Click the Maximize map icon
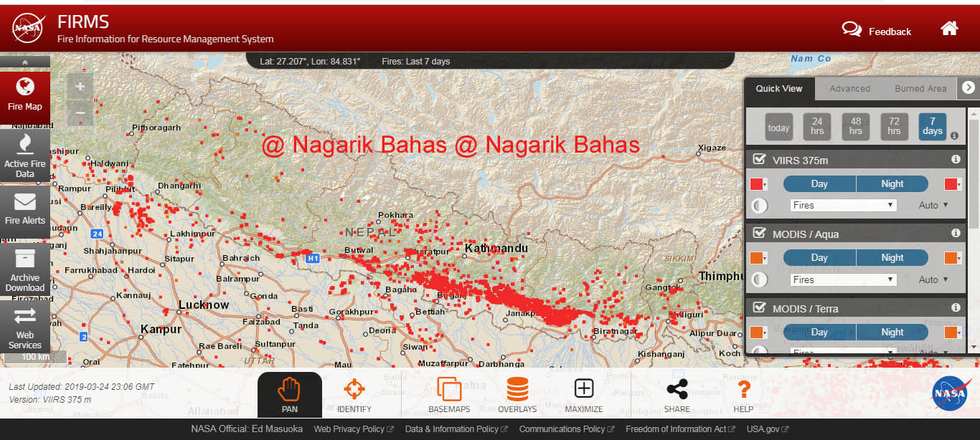980x440 pixels. (584, 394)
